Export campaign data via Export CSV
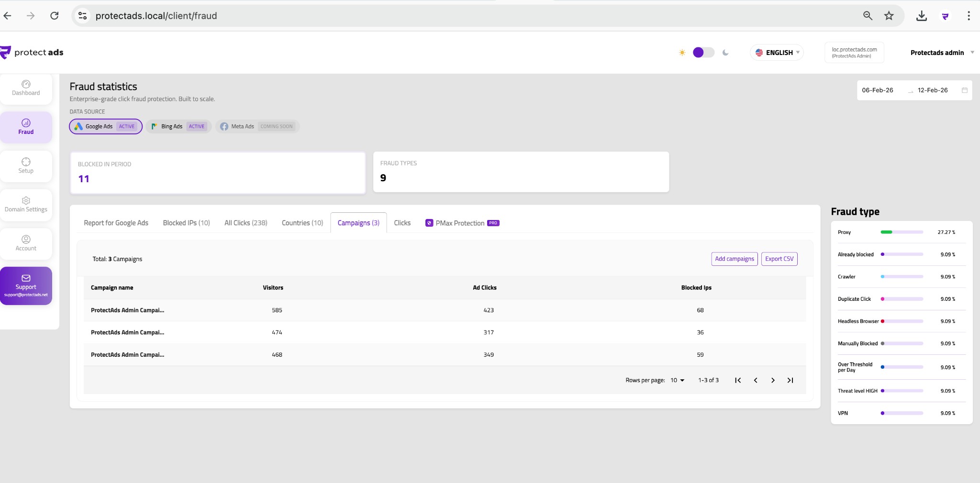Screen dimensions: 980x483 779,259
